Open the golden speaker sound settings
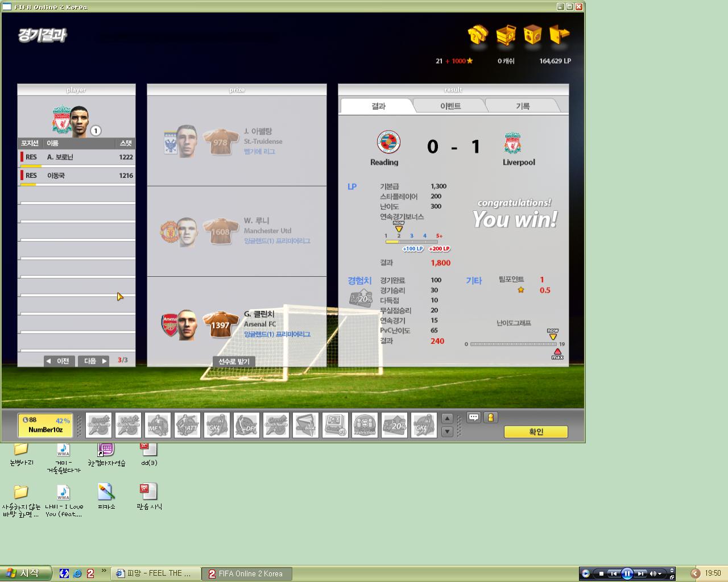Screen dimensions: 728x582 (x=533, y=34)
